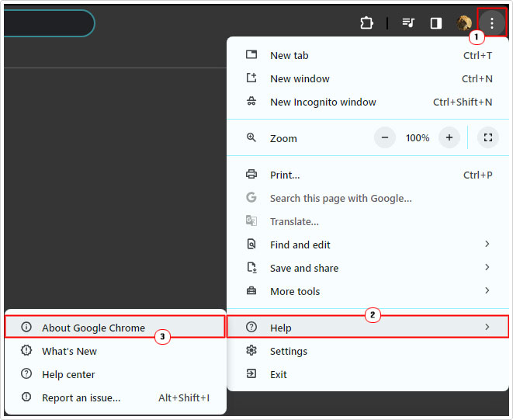Image resolution: width=513 pixels, height=420 pixels.
Task: Decrease zoom with the minus button
Action: [385, 137]
